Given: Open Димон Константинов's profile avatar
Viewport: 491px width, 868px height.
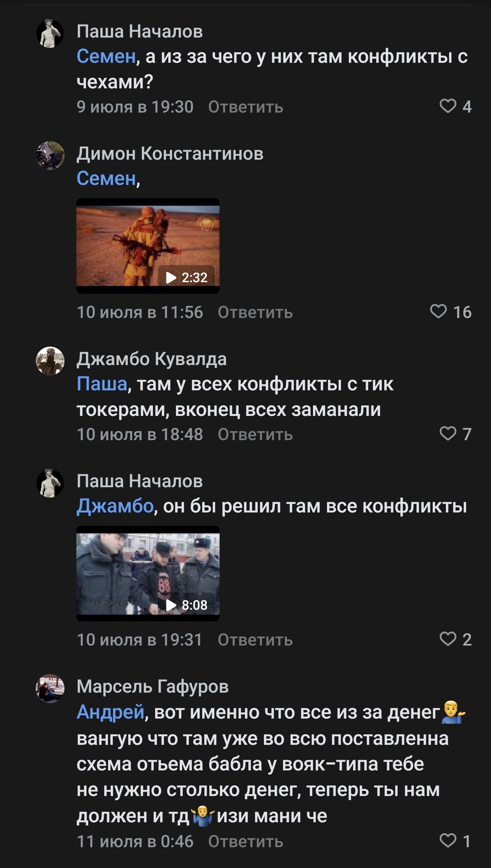Looking at the screenshot, I should [50, 156].
